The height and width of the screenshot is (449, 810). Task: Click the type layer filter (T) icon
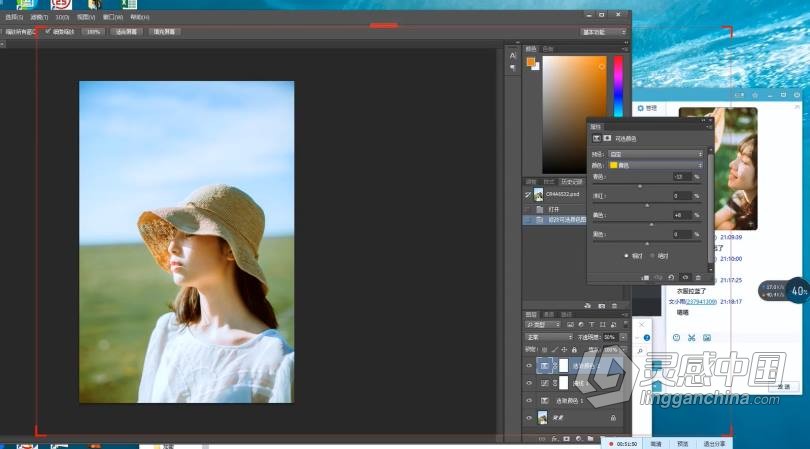(x=592, y=324)
